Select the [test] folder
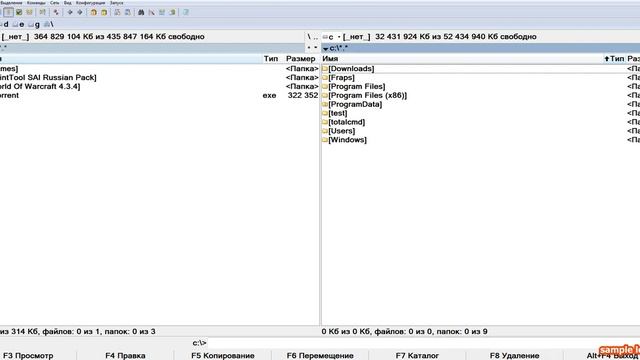Image resolution: width=640 pixels, height=360 pixels. 338,113
